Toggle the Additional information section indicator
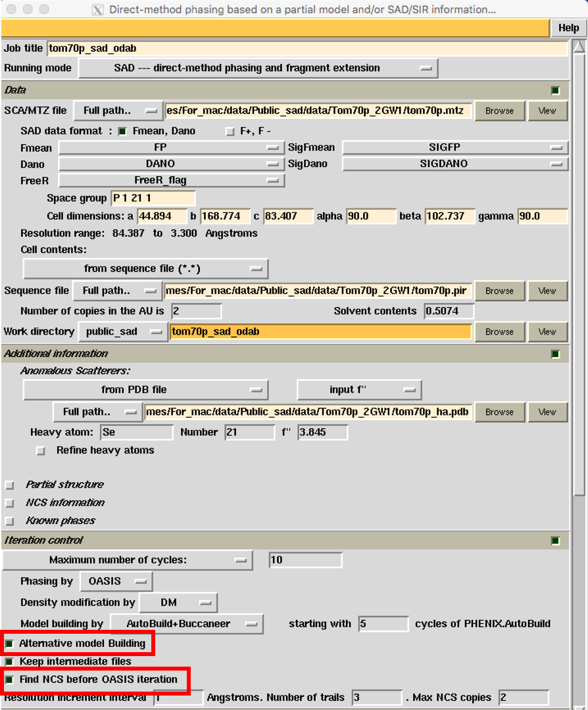Screen dimensions: 588x710 556,354
